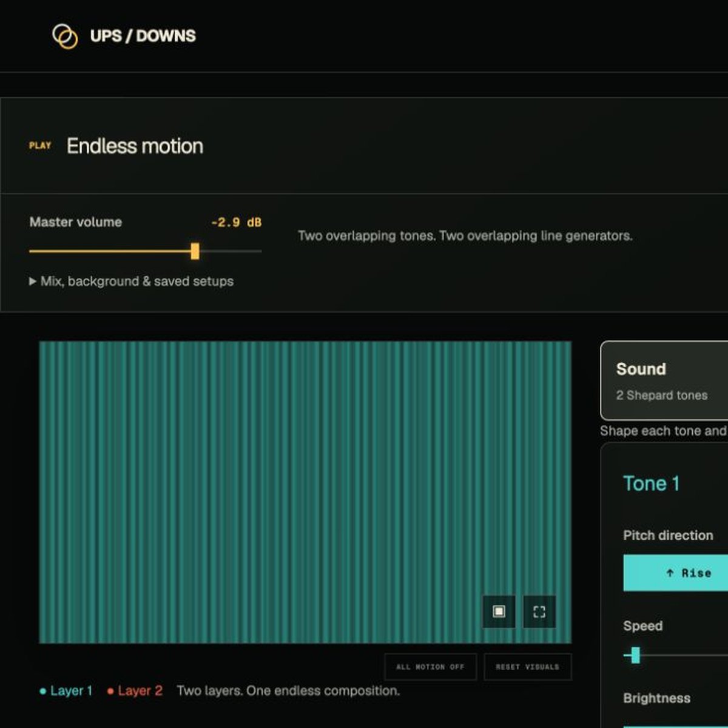Viewport: 728px width, 728px height.
Task: Set pitch direction to Rise
Action: pyautogui.click(x=676, y=573)
